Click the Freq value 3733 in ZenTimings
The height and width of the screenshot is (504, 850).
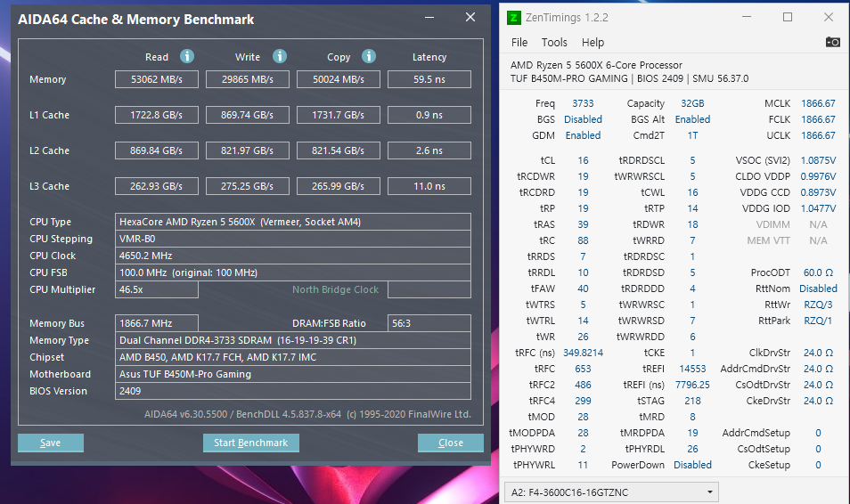pyautogui.click(x=583, y=103)
